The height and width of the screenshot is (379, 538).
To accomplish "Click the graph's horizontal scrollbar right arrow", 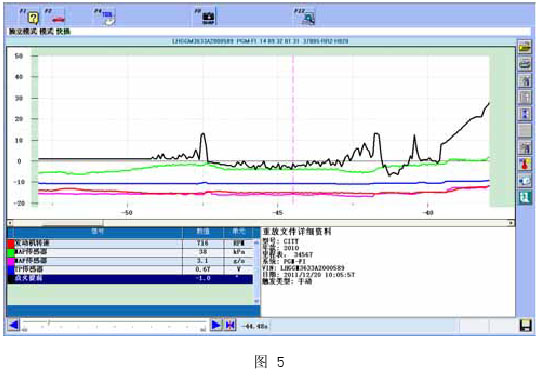I will point(511,223).
